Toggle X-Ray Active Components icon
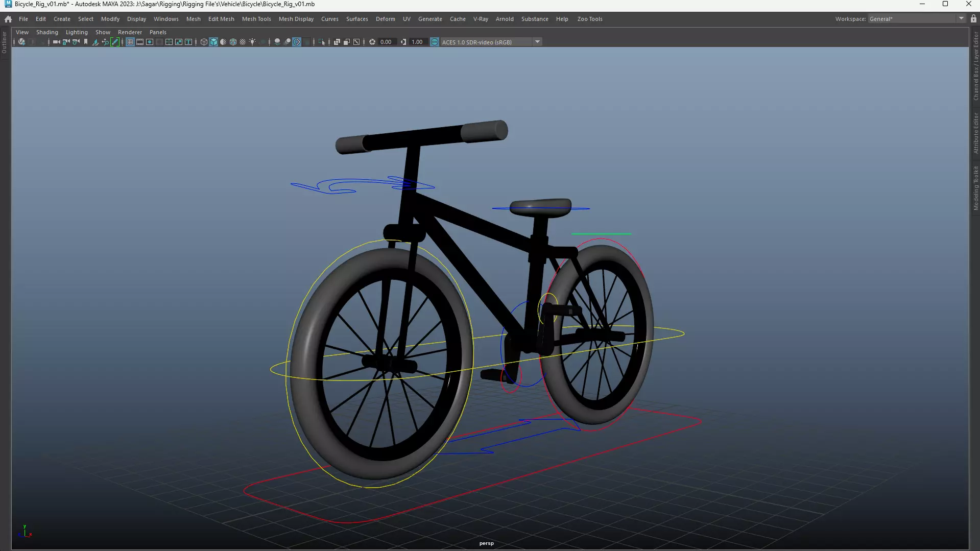The height and width of the screenshot is (551, 980). point(347,42)
